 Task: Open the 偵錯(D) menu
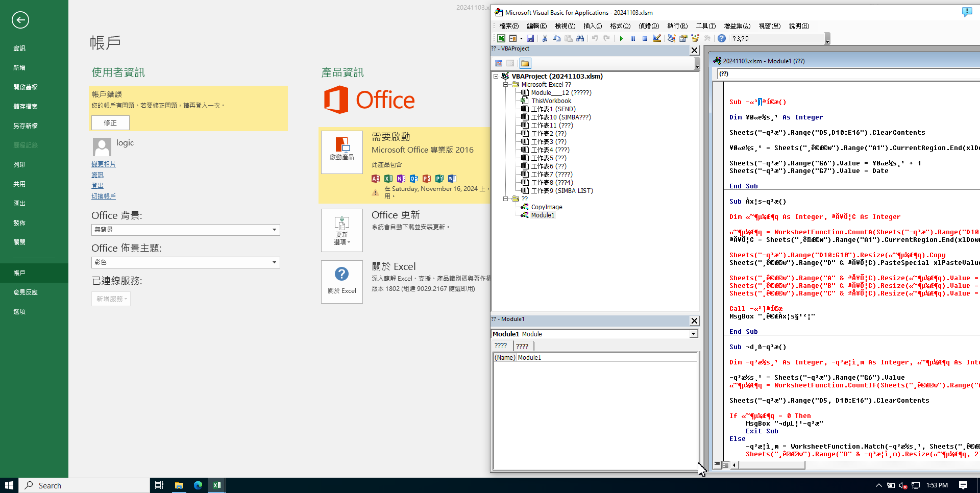click(648, 26)
